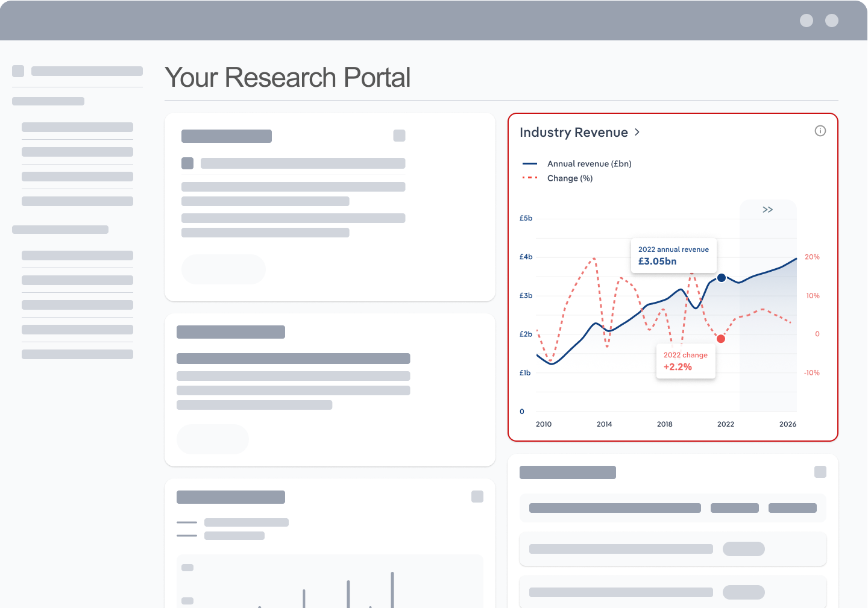This screenshot has height=608, width=868.
Task: Click the Industry Revenue title link
Action: pos(573,133)
